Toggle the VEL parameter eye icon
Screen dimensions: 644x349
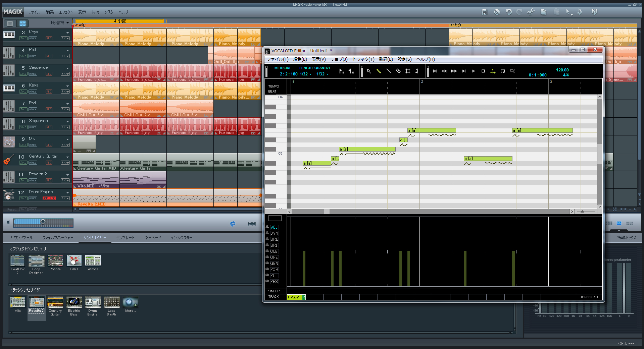(267, 227)
